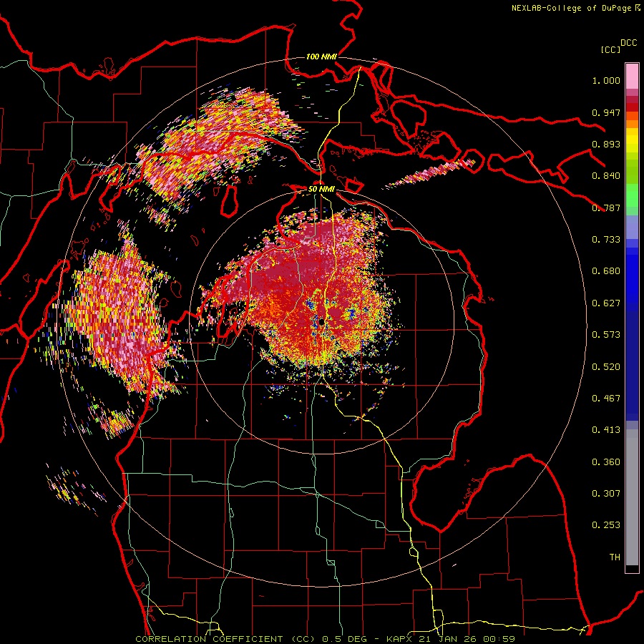The width and height of the screenshot is (644, 644).
Task: Click the 0.360 color scale value
Action: click(606, 462)
